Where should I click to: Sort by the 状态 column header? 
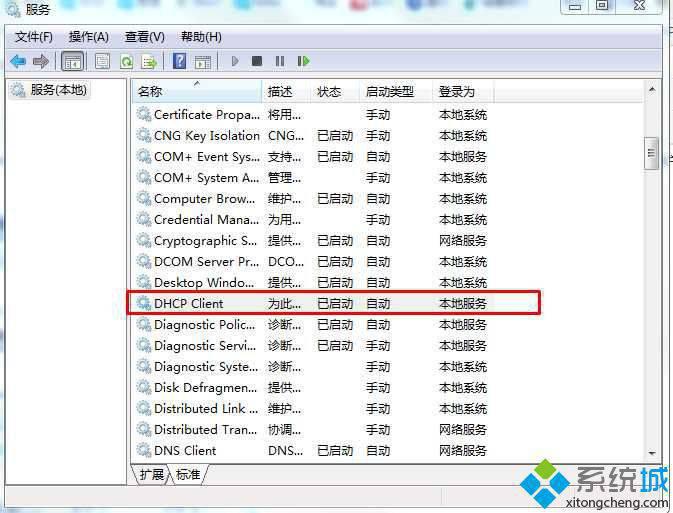tap(334, 91)
